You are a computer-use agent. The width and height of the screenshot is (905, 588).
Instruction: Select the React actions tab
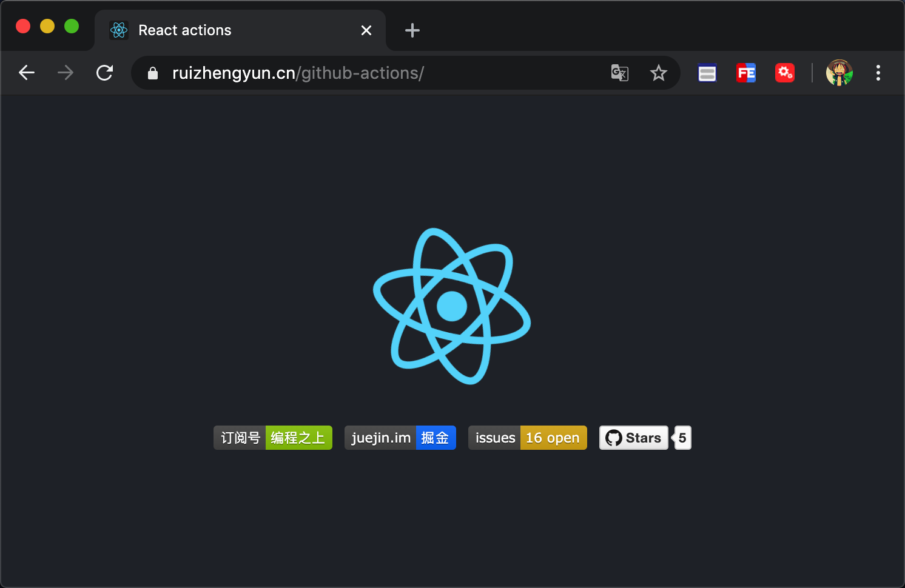[240, 30]
